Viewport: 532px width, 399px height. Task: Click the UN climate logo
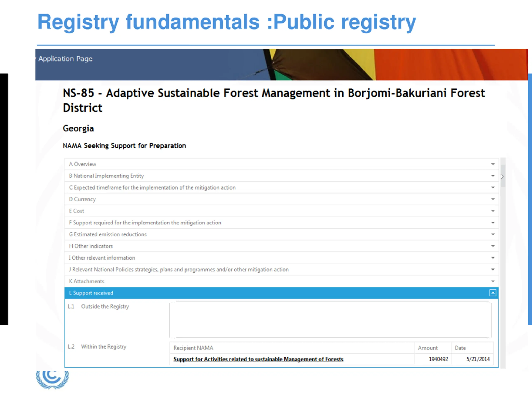pyautogui.click(x=52, y=380)
